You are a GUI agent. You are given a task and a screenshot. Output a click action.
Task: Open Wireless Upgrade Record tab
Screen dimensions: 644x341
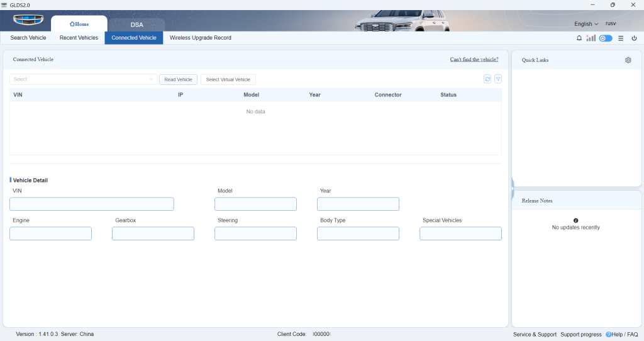pyautogui.click(x=201, y=38)
